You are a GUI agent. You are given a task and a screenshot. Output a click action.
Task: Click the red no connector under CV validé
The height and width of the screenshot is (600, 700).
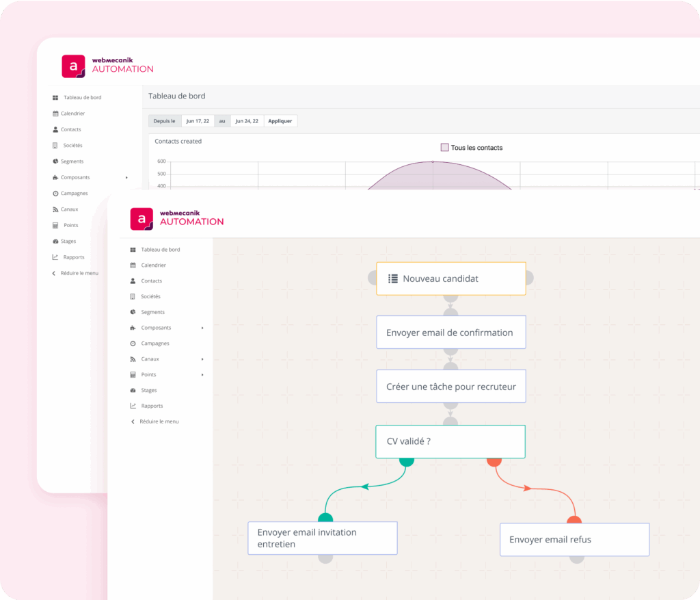point(494,461)
